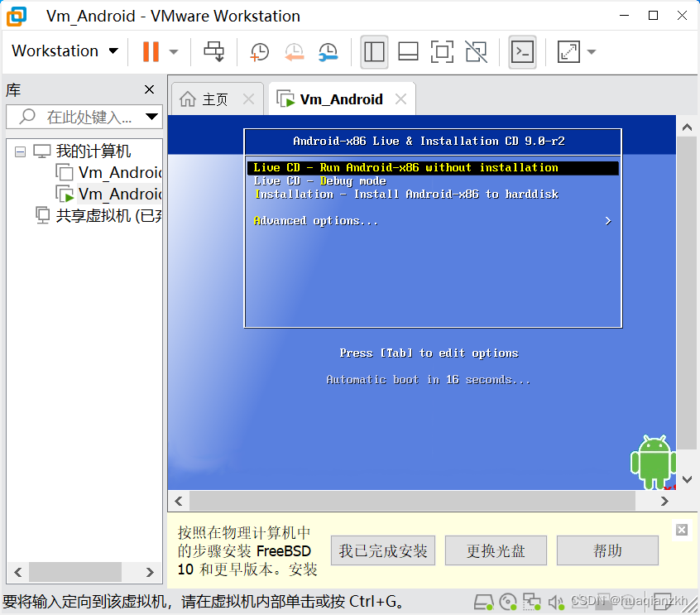Image resolution: width=700 pixels, height=615 pixels.
Task: Enter Unity mode
Action: (476, 51)
